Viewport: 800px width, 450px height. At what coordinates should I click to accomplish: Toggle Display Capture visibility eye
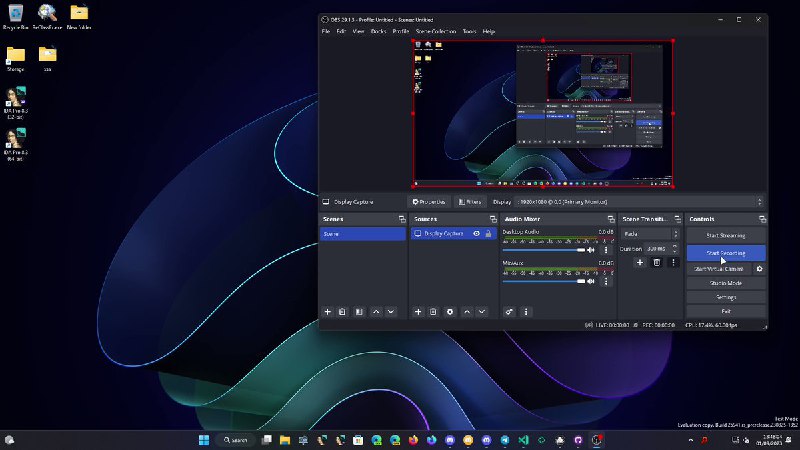click(x=476, y=234)
